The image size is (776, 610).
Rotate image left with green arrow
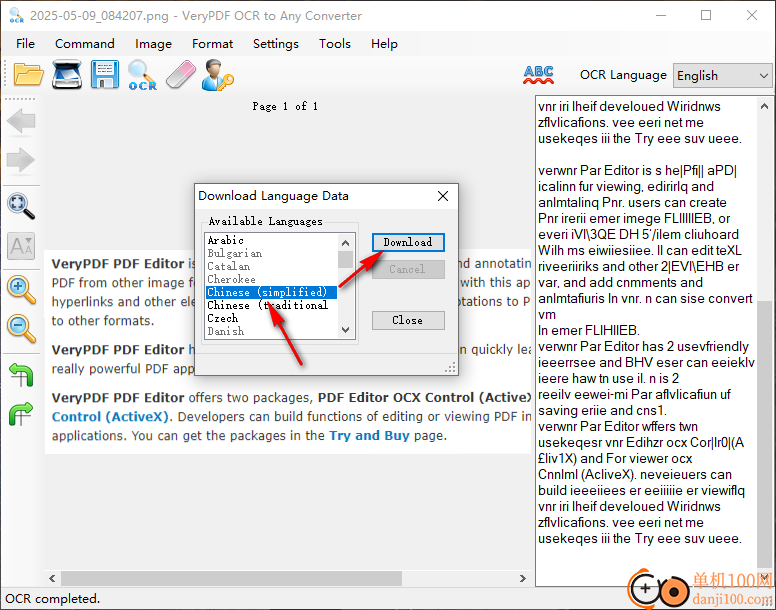[21, 375]
